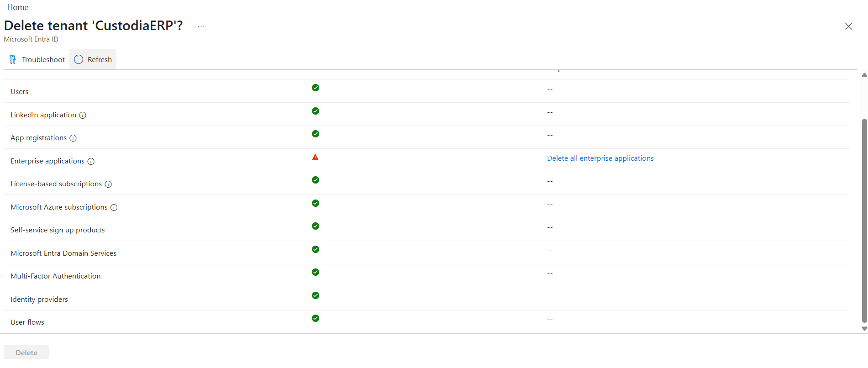Viewport: 868px width, 368px height.
Task: Click info icon beside Enterprise applications
Action: click(91, 162)
